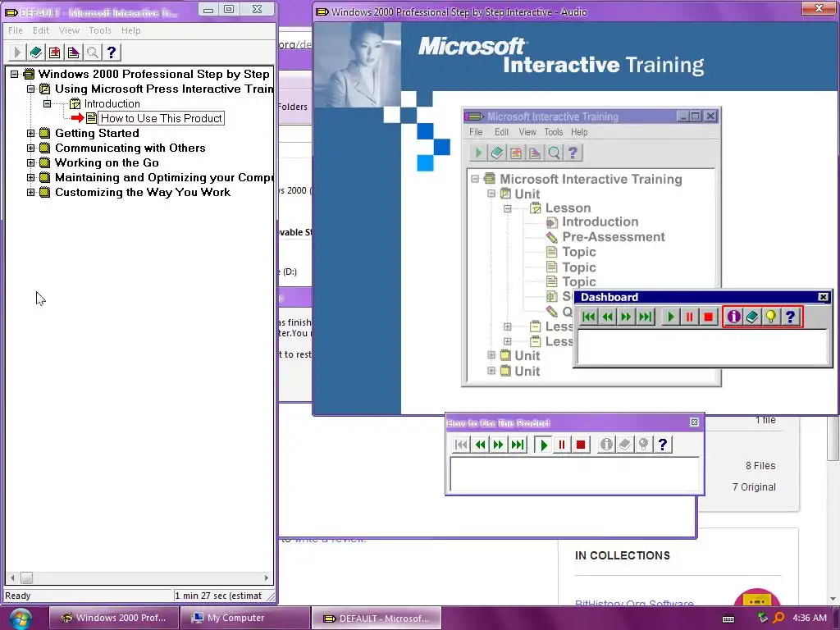Viewport: 840px width, 630px height.
Task: Click the unit icon beside Working on the Go
Action: [45, 162]
